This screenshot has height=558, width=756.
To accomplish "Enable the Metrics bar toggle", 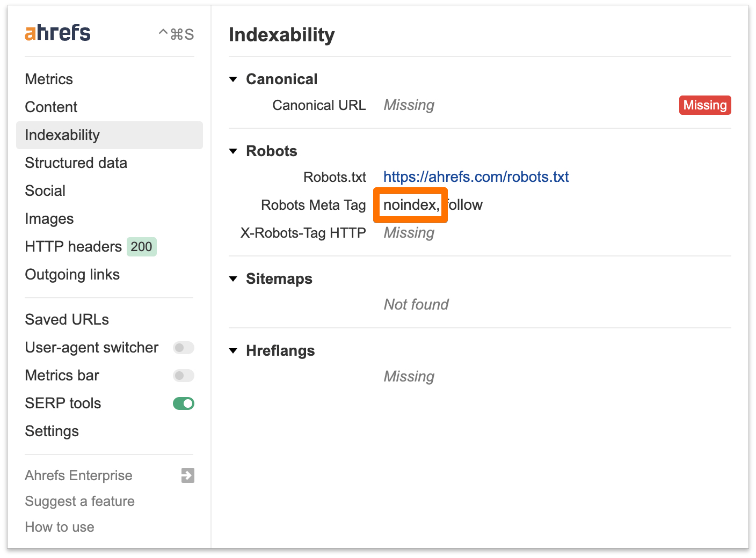I will click(x=183, y=376).
